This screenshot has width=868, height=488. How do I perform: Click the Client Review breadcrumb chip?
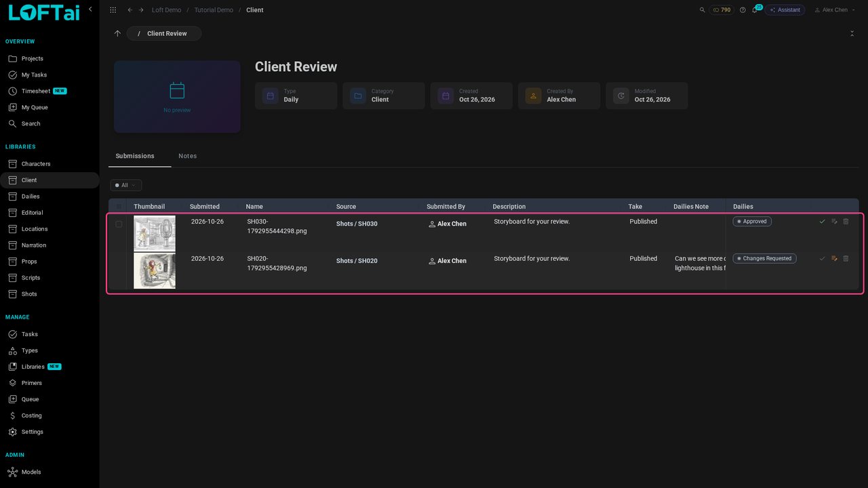[164, 33]
